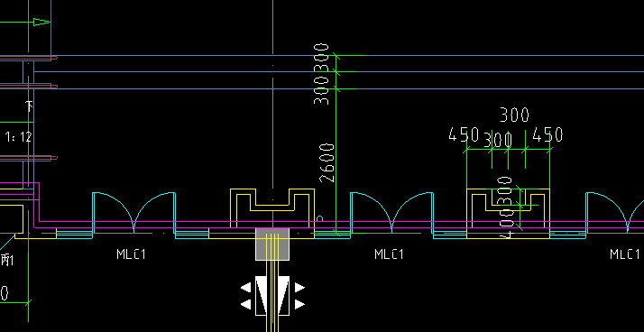This screenshot has width=644, height=332.
Task: Click the 450 dimension left of the 300 dimensions
Action: click(x=464, y=134)
